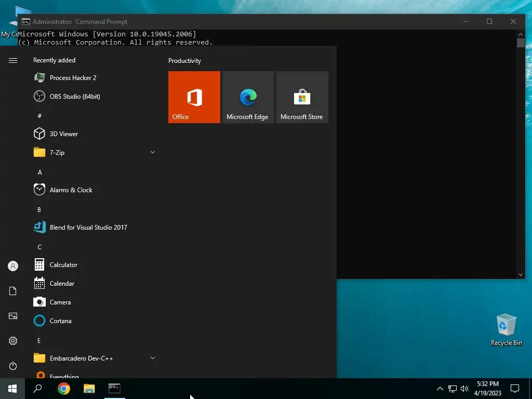Click Command Prompt title bar icon

(26, 22)
